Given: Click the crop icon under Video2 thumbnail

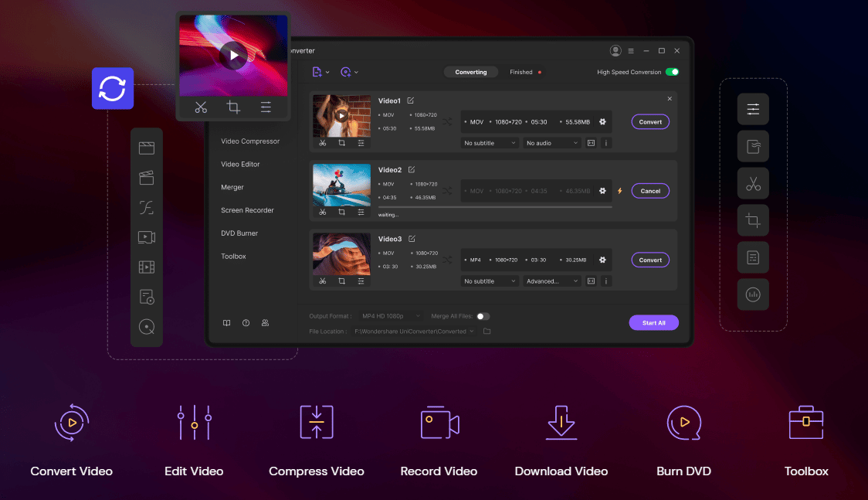Looking at the screenshot, I should pos(341,212).
